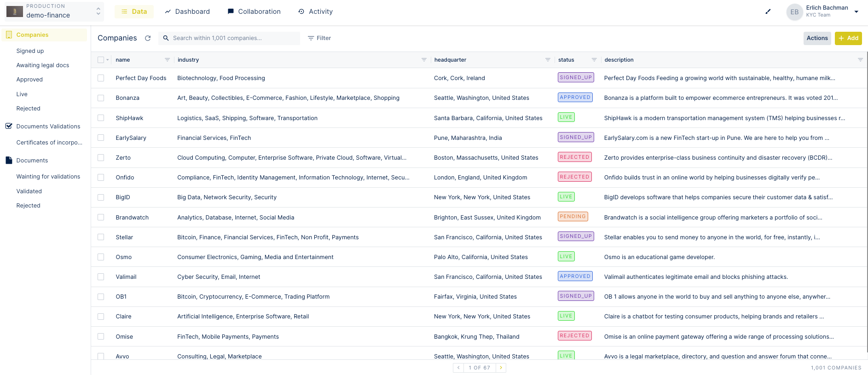
Task: Open Certificates of incorporation view
Action: [49, 143]
